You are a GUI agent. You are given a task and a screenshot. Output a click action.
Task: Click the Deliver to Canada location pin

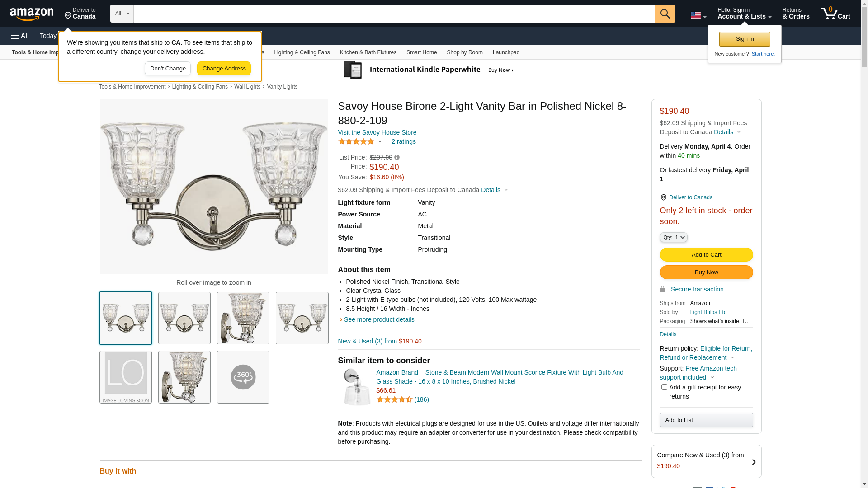pyautogui.click(x=663, y=197)
